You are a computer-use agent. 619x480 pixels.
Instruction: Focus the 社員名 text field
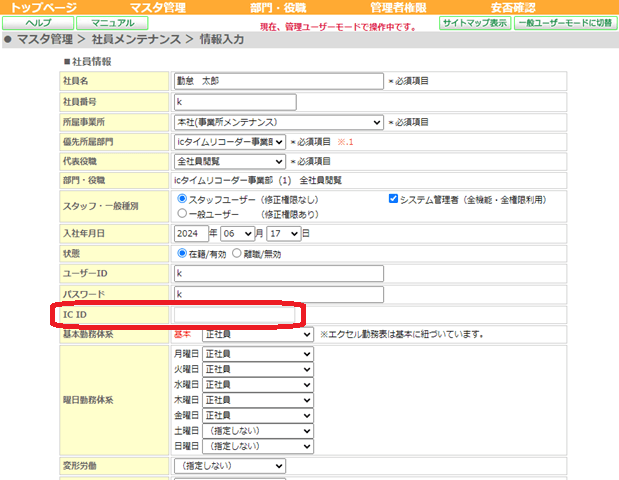click(x=279, y=81)
